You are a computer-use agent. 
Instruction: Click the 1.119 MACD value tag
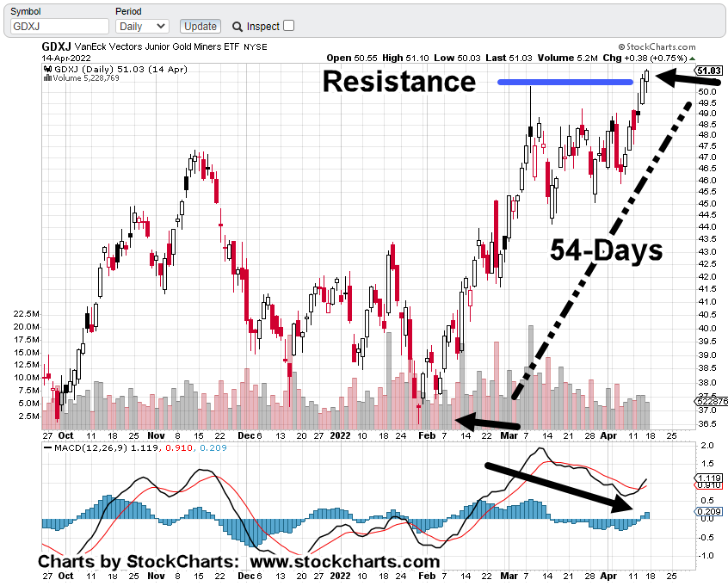(708, 478)
